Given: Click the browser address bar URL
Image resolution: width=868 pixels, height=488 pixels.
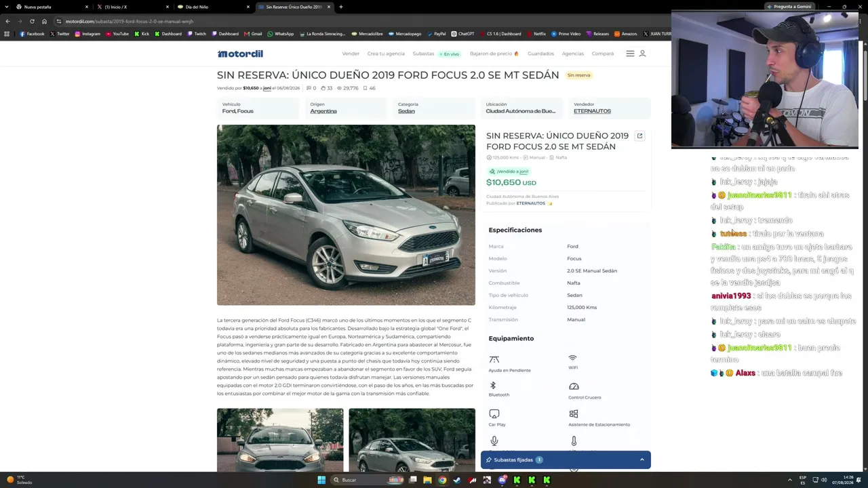Looking at the screenshot, I should (129, 21).
